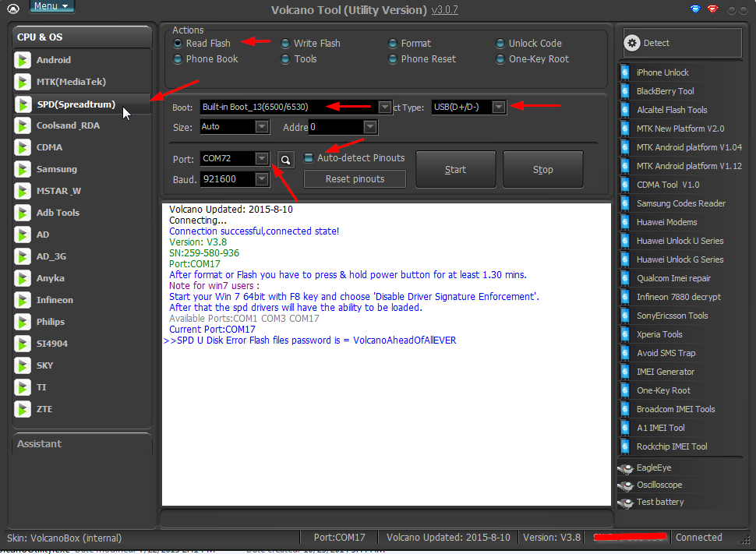Click the CDMA play icon

pos(22,147)
